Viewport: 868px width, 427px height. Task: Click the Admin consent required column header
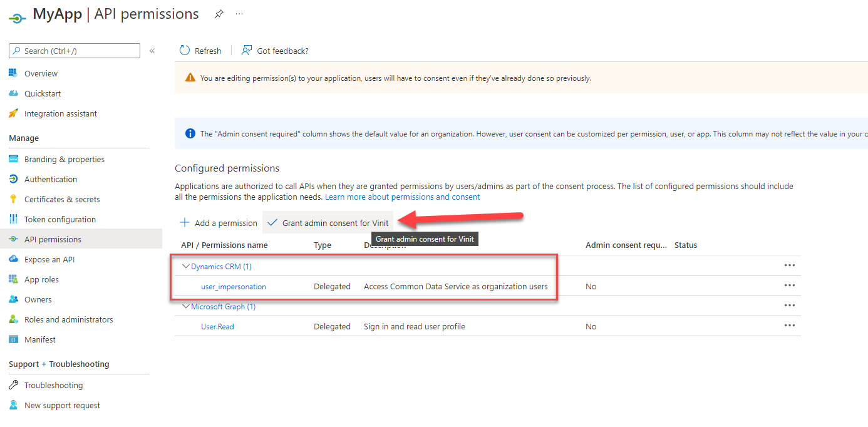[626, 245]
